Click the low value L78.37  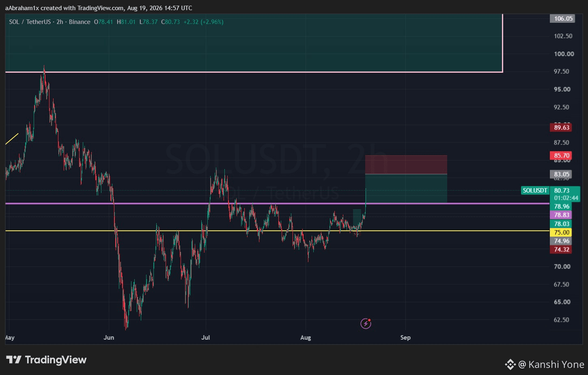click(149, 22)
